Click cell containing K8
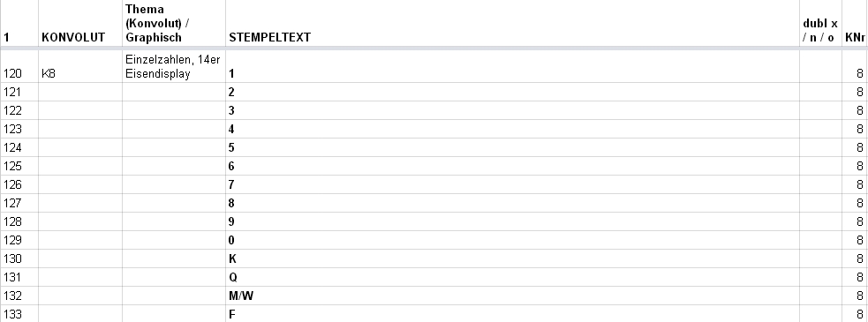Screen dimensions: 868x322 (80, 66)
